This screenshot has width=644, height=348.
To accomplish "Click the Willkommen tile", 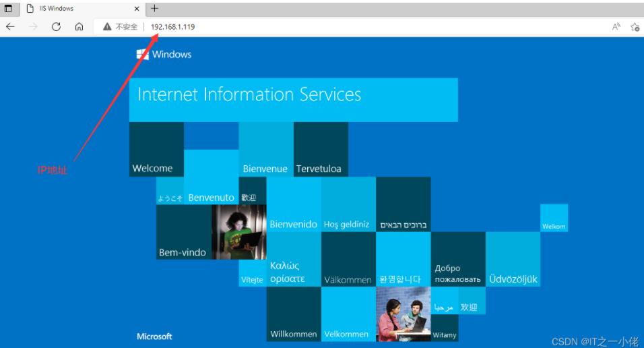I will pos(294,314).
